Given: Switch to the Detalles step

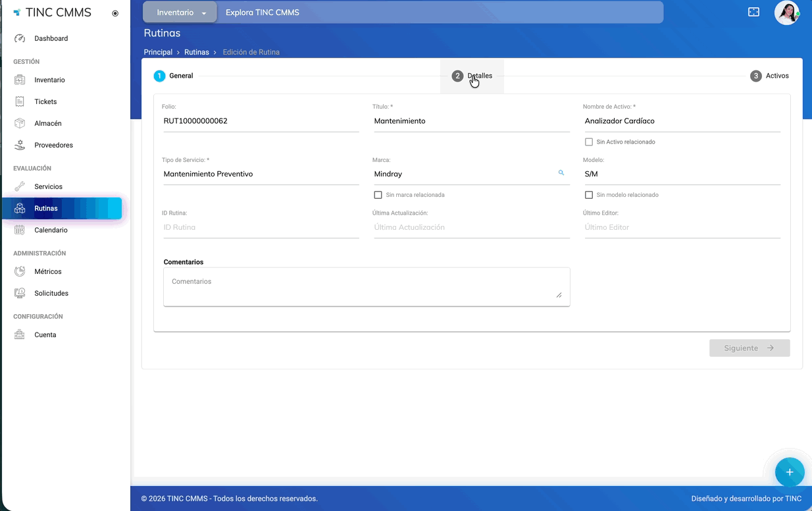Looking at the screenshot, I should point(472,76).
